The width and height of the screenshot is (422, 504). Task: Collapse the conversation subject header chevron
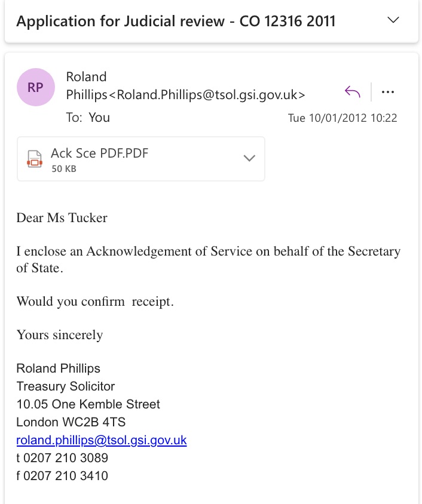[393, 20]
